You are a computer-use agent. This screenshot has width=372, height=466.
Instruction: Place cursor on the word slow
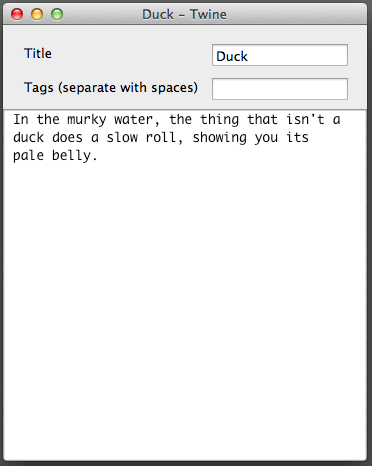point(122,138)
